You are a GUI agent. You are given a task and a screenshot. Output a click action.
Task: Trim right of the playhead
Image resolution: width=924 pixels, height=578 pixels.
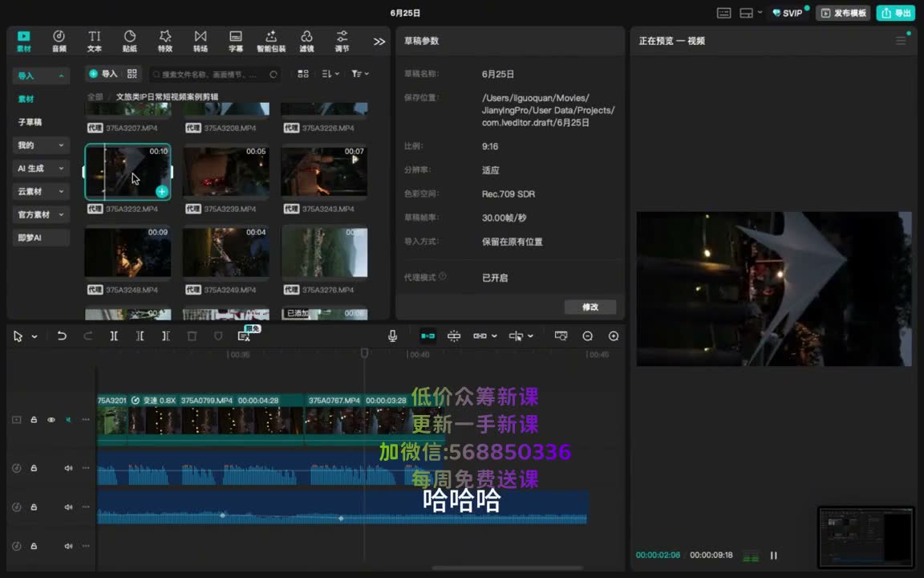pyautogui.click(x=165, y=336)
